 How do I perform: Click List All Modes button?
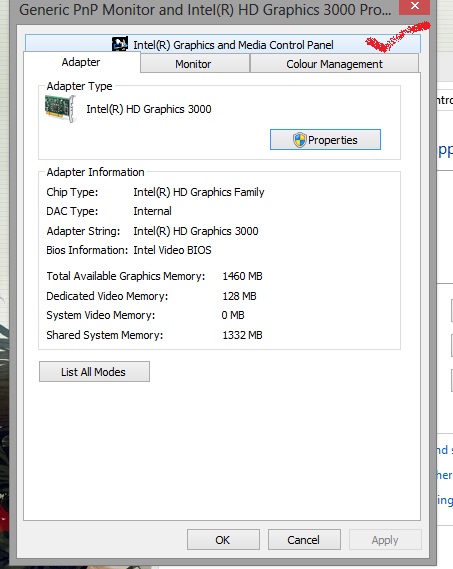94,372
